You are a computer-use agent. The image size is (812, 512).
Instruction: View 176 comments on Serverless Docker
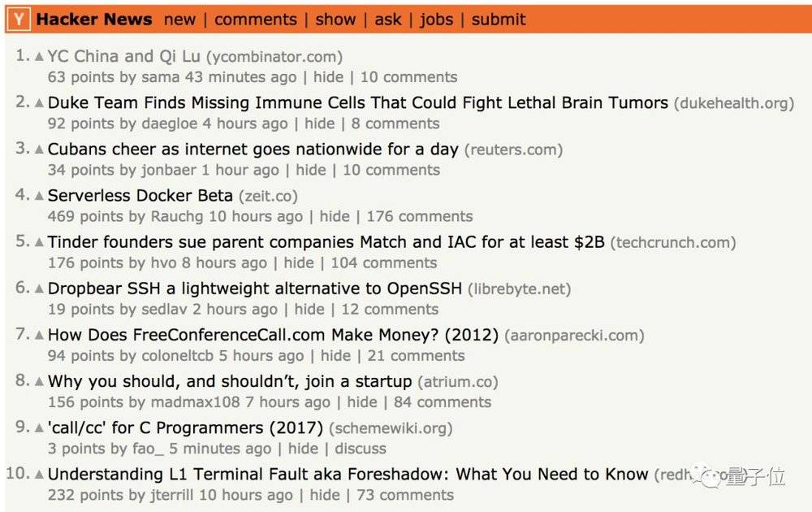pyautogui.click(x=420, y=216)
